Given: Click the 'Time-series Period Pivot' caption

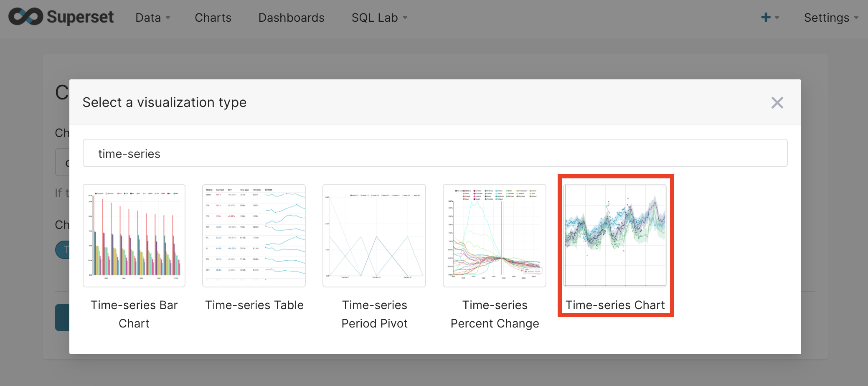Looking at the screenshot, I should tap(374, 314).
